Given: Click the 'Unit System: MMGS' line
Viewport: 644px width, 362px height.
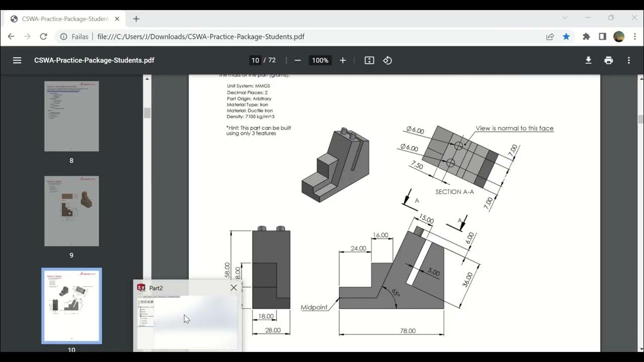Looking at the screenshot, I should [x=249, y=86].
